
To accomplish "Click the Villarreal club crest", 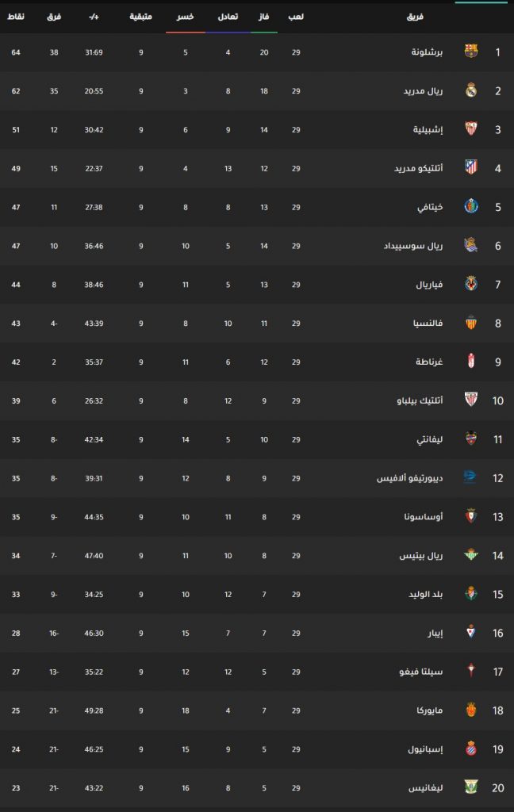I will click(471, 284).
